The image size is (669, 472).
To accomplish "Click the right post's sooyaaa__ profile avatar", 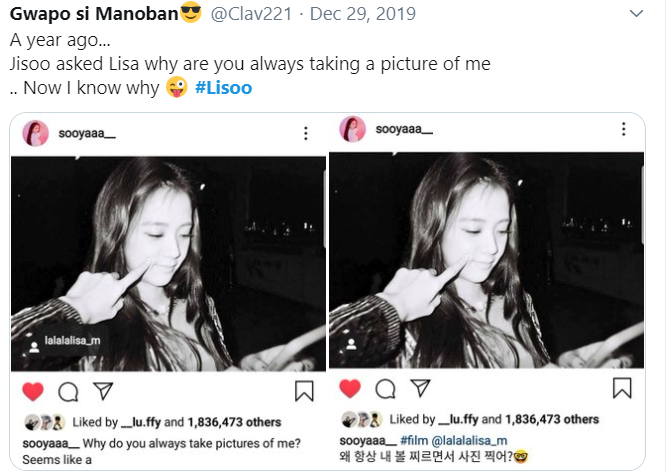I will coord(352,129).
